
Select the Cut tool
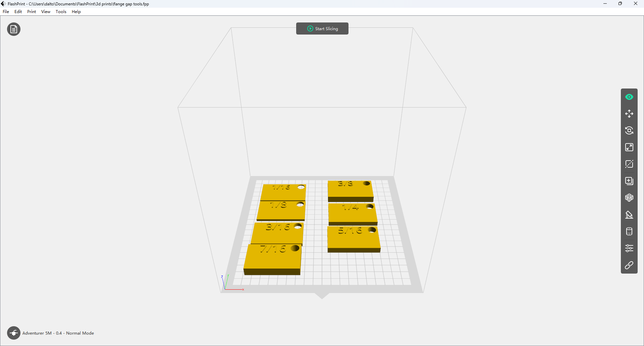(x=629, y=164)
